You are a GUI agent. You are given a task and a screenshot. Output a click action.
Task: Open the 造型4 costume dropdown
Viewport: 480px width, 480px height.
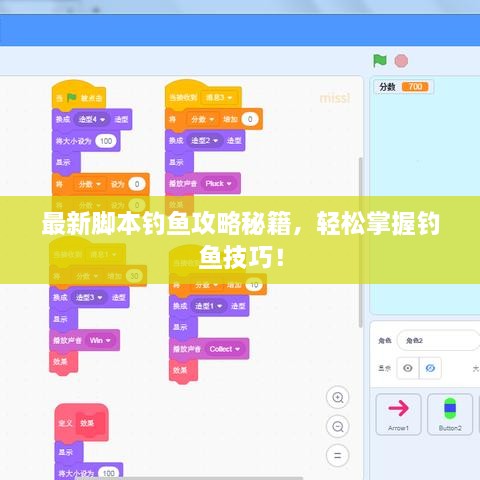92,119
